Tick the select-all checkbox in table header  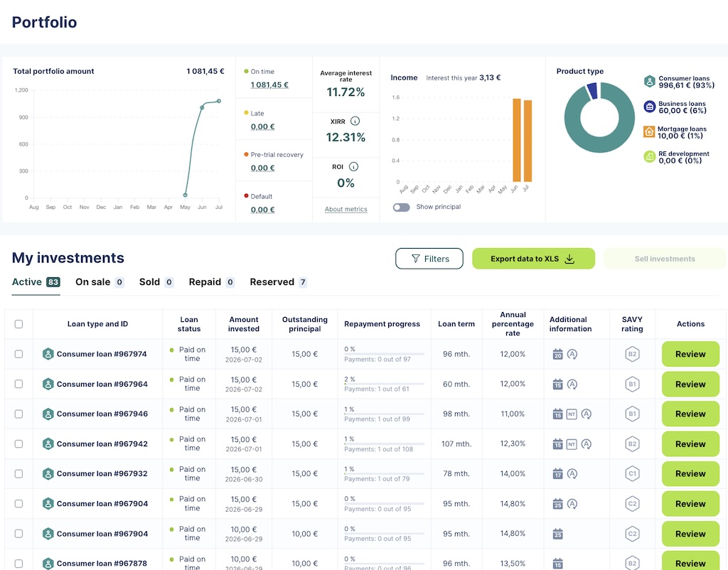click(18, 324)
